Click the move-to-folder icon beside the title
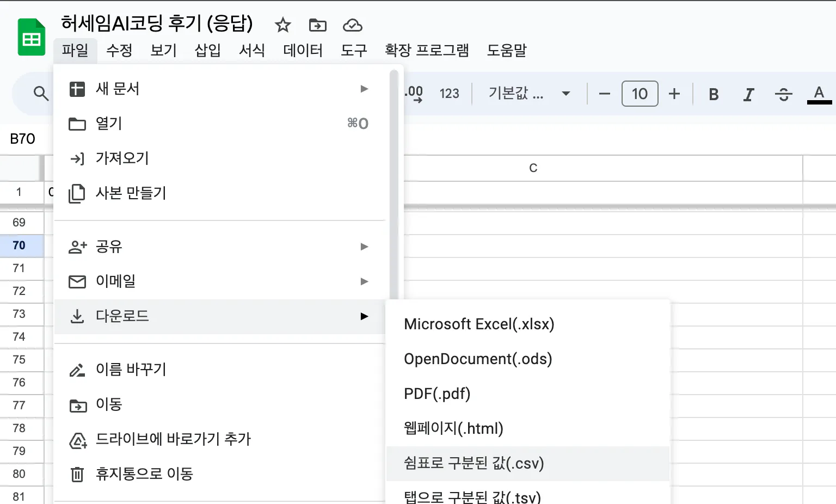The image size is (836, 504). tap(318, 25)
